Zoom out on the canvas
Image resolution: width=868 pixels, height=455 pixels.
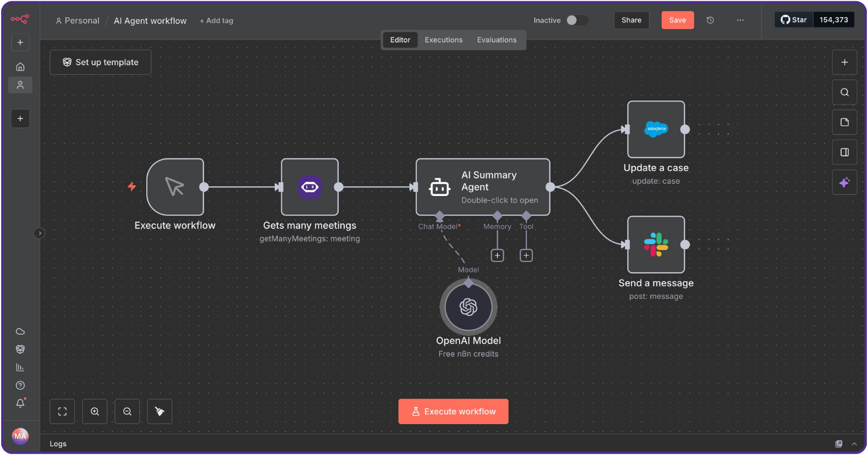[x=127, y=411]
